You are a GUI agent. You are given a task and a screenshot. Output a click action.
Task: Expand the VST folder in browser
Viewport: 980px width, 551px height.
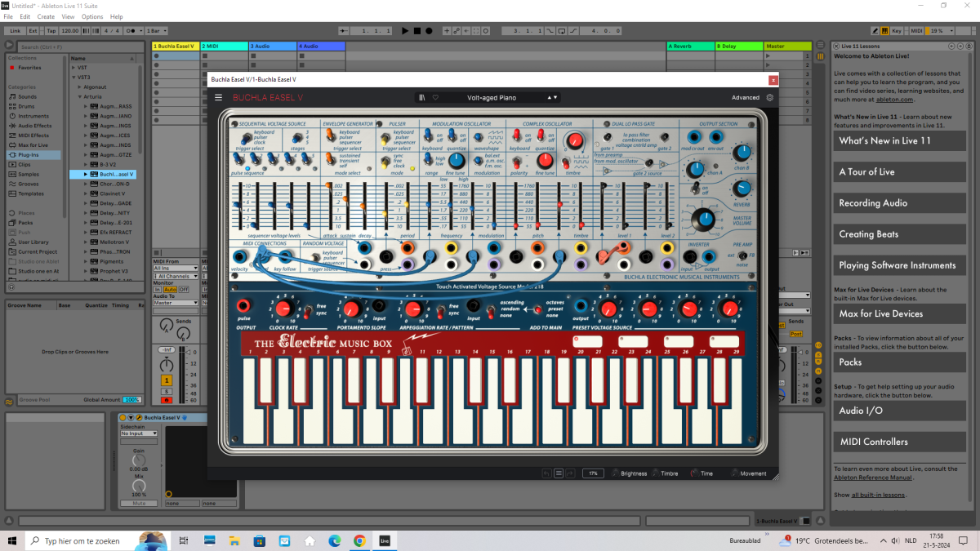pyautogui.click(x=73, y=68)
